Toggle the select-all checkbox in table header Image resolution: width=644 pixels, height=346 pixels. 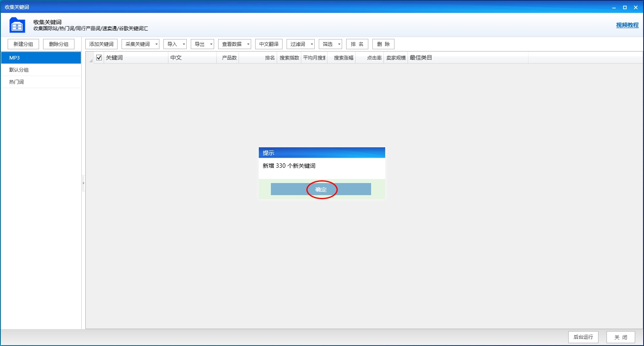pos(99,58)
